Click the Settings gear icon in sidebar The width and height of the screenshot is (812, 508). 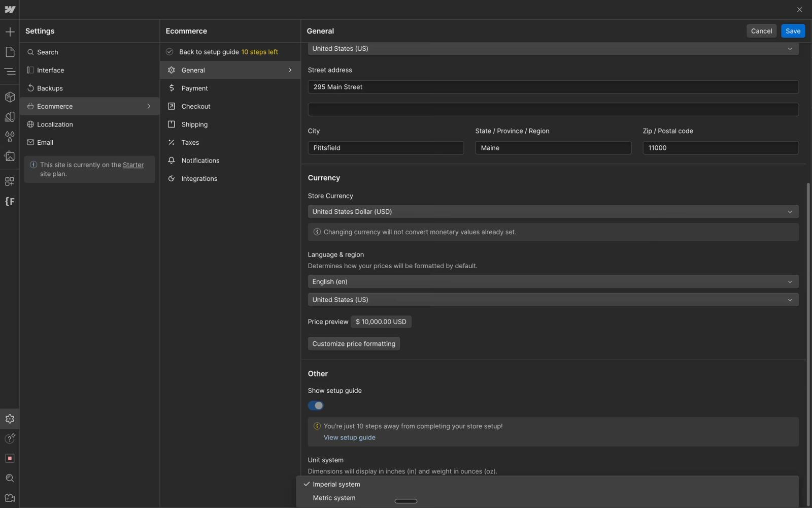[x=10, y=419]
